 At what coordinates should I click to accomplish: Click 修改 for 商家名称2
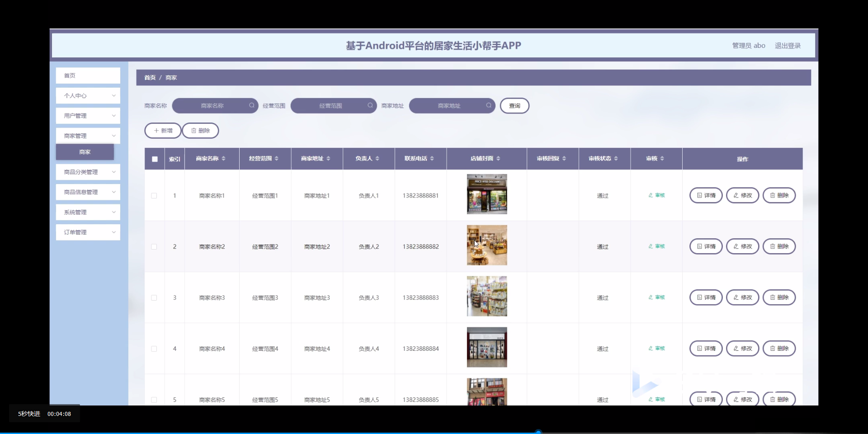(x=742, y=246)
